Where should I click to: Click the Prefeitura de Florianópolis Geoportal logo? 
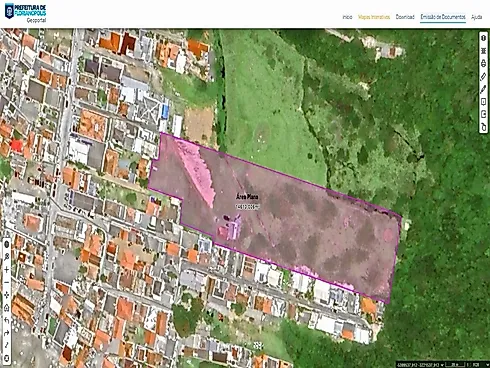[x=25, y=12]
